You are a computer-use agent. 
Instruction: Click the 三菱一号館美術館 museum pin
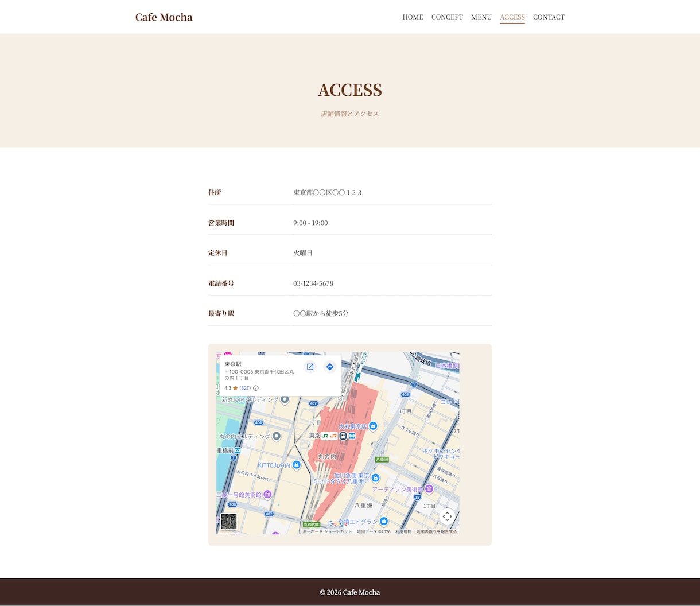pyautogui.click(x=267, y=494)
